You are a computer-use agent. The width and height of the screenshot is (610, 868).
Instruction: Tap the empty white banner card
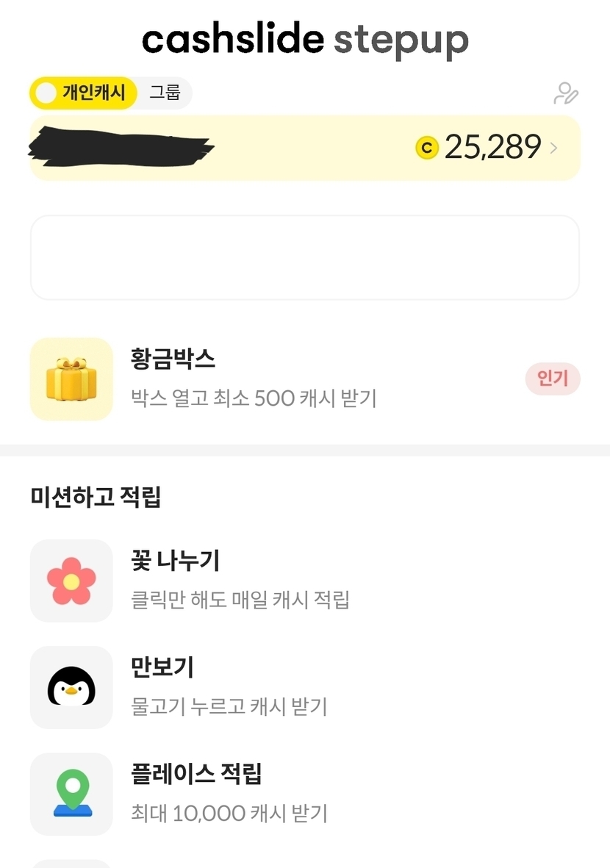305,257
